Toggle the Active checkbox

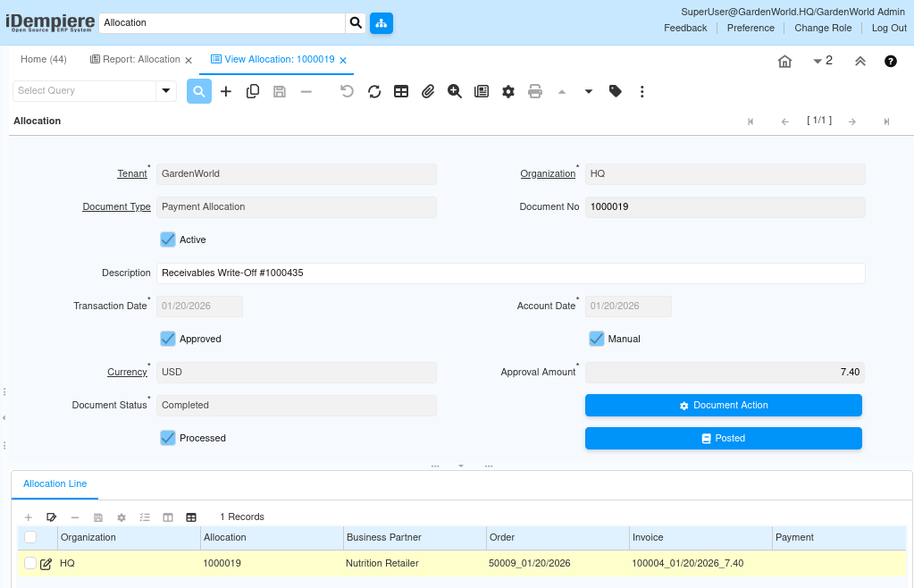click(x=168, y=239)
